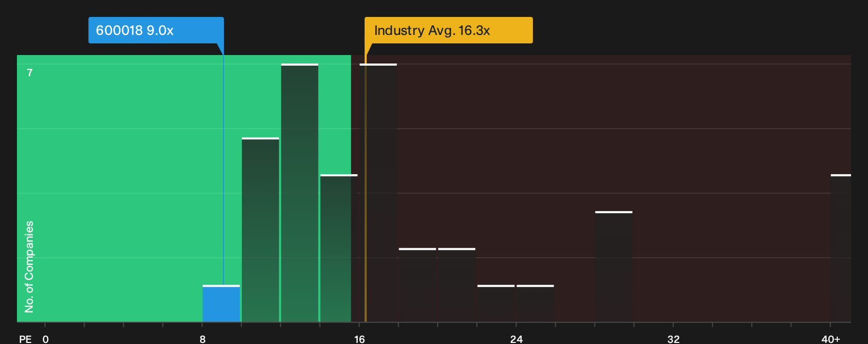Click the "No. of Companies" axis title
This screenshot has width=868, height=344.
point(29,267)
